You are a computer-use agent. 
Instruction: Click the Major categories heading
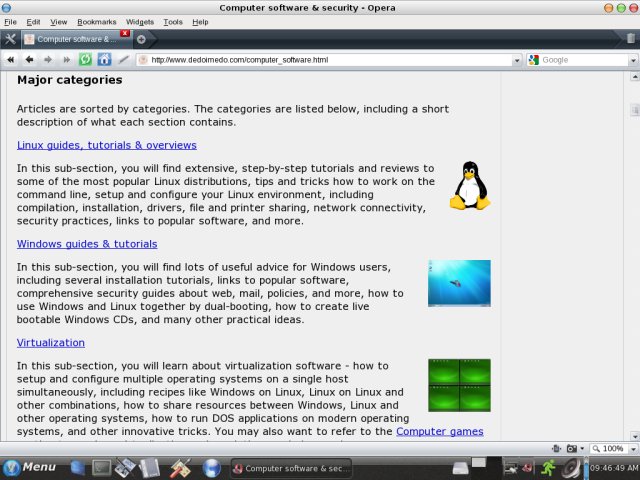click(x=69, y=80)
